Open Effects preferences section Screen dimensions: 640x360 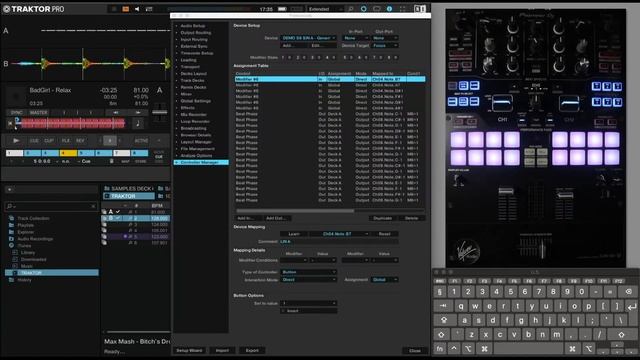pyautogui.click(x=187, y=108)
